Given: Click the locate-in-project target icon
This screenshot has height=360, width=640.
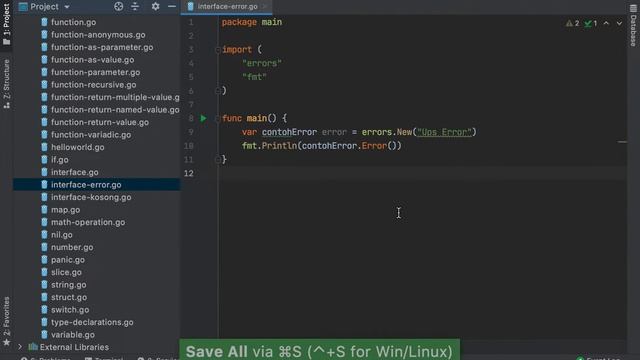Looking at the screenshot, I should [x=118, y=7].
